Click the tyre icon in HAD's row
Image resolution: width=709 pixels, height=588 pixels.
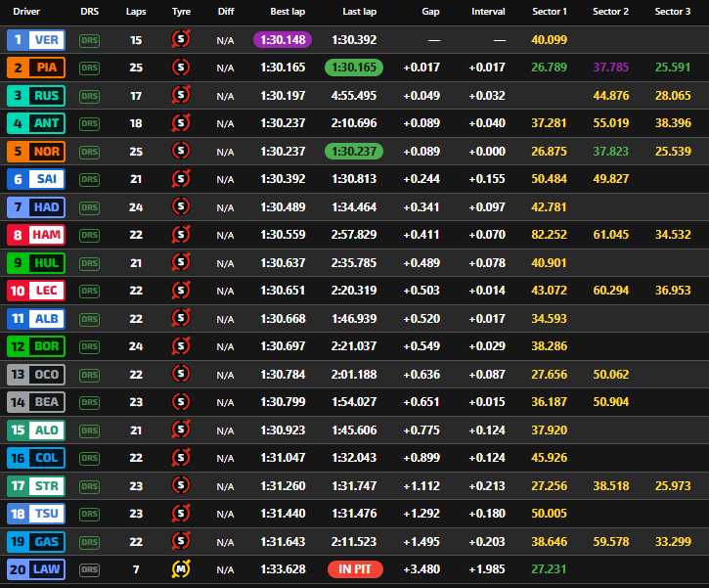tap(180, 207)
